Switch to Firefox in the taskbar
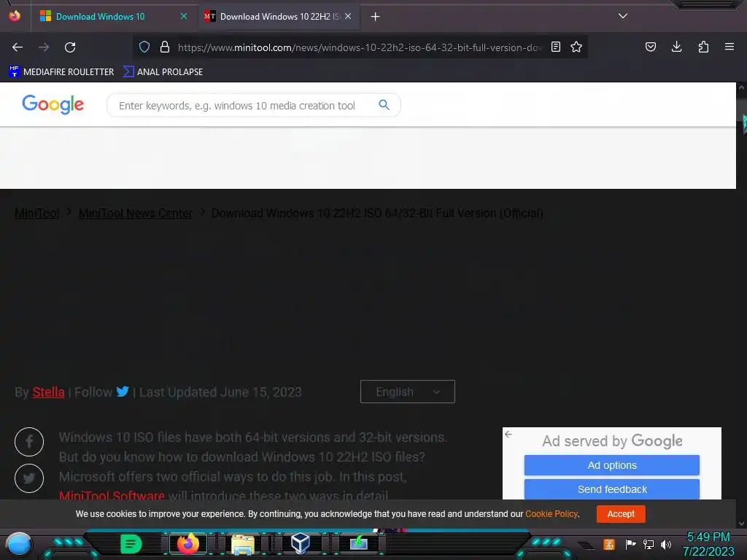The image size is (747, 560). click(x=188, y=544)
